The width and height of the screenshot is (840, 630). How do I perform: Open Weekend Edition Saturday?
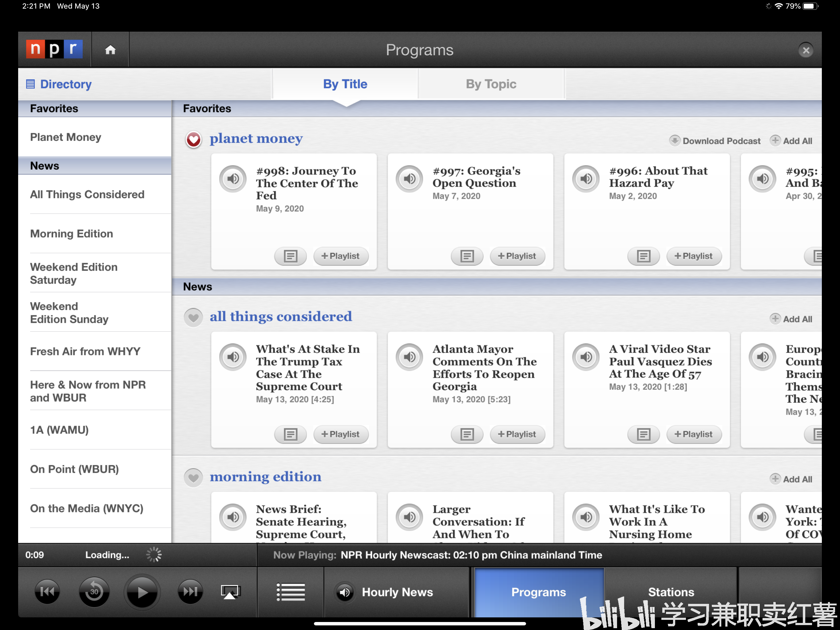click(x=95, y=273)
